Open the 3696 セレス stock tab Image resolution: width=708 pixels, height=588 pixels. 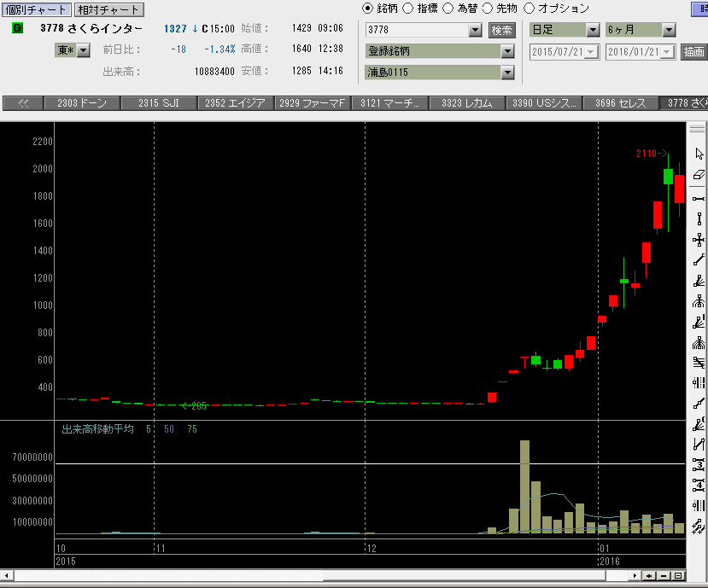pyautogui.click(x=621, y=103)
